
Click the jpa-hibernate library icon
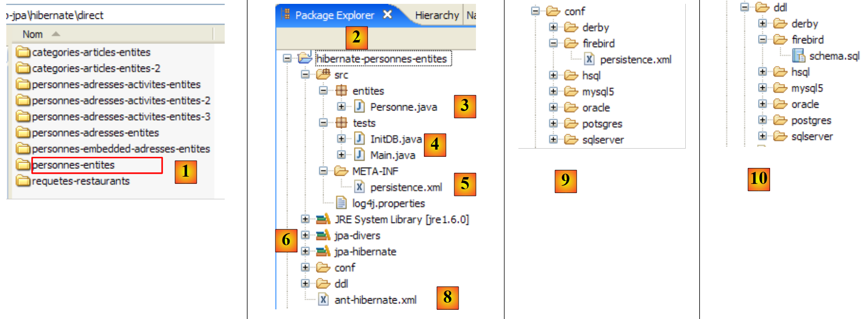(x=323, y=251)
